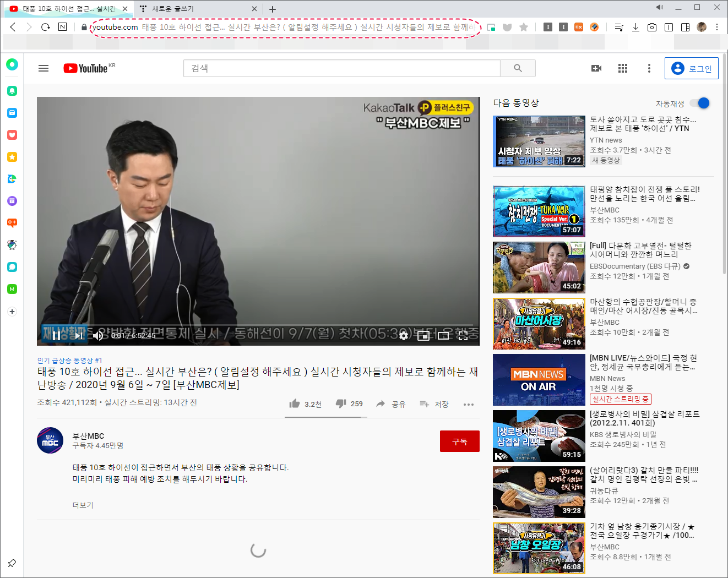Viewport: 728px width, 578px height.
Task: Open browser downloads arrow icon
Action: (x=635, y=27)
